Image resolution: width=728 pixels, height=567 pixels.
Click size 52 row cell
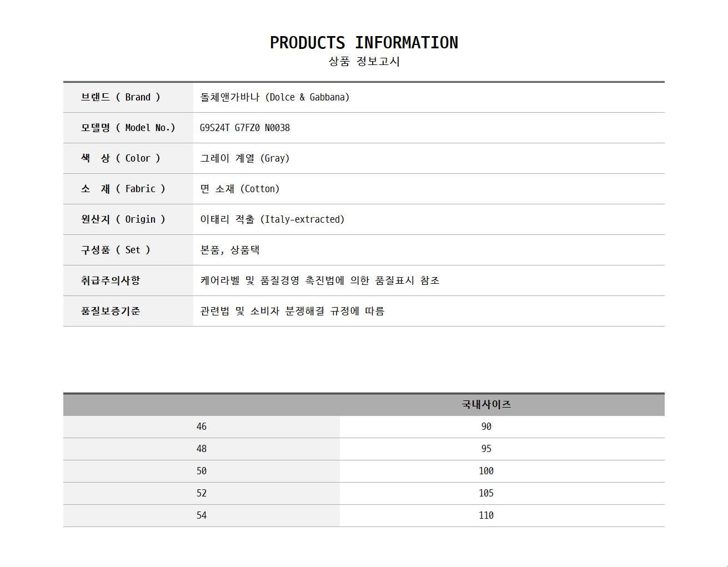click(201, 493)
